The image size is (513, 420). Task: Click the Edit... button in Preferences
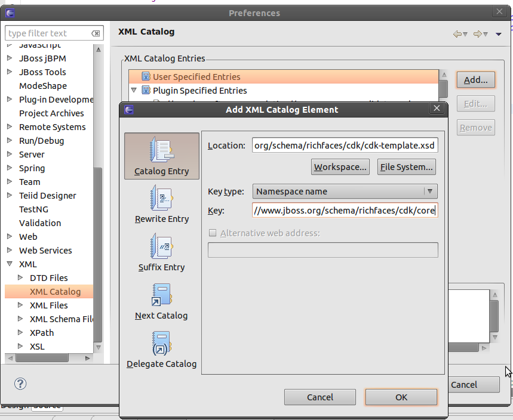pos(476,104)
